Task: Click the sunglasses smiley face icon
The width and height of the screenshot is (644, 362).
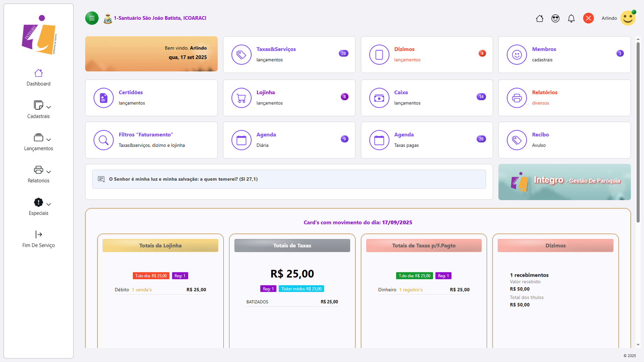Action: (x=555, y=19)
